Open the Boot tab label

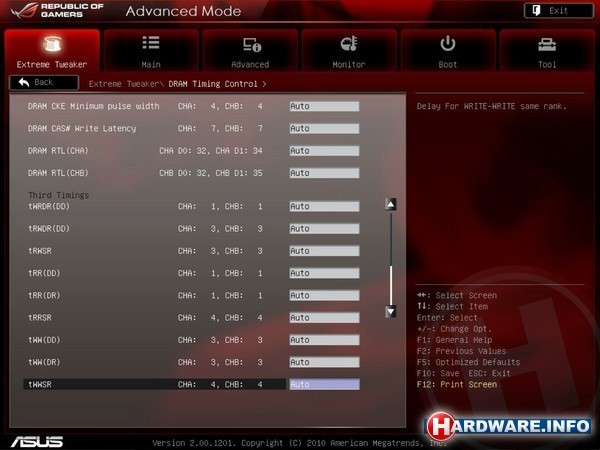click(x=448, y=65)
